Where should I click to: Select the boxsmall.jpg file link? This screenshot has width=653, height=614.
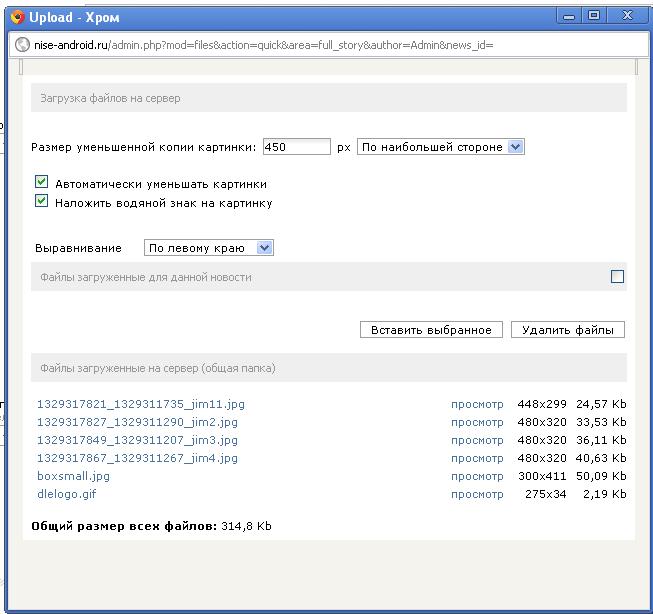coord(73,476)
